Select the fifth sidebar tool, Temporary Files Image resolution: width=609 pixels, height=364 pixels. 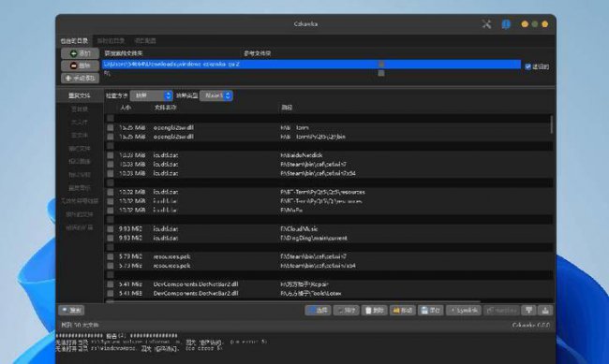[x=80, y=148]
